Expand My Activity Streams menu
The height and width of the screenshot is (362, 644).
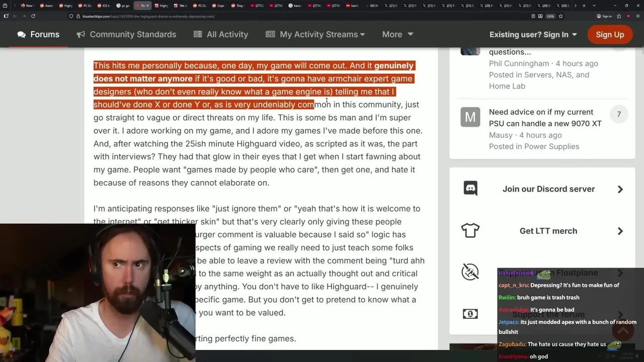click(x=315, y=34)
